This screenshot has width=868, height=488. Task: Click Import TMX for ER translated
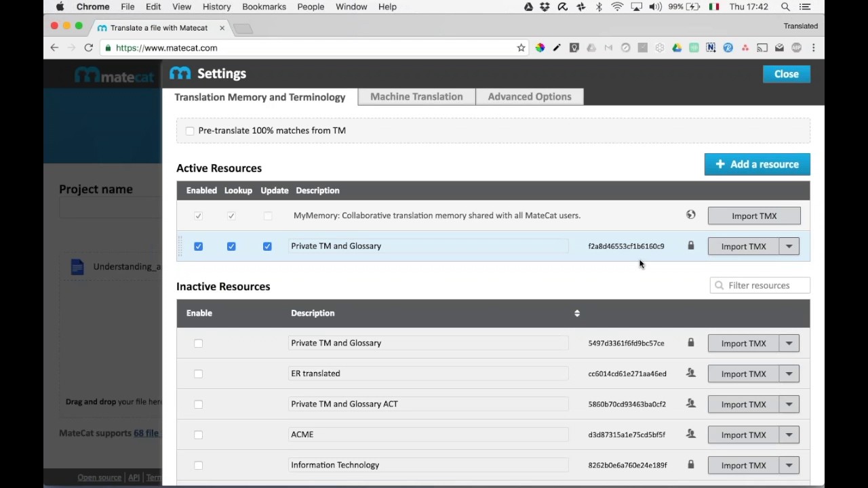[743, 373]
